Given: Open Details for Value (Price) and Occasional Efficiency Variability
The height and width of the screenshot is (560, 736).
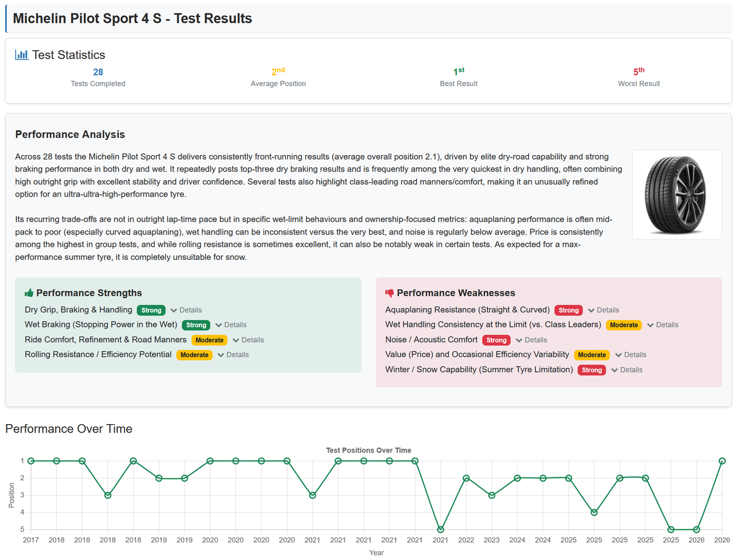Looking at the screenshot, I should tap(631, 355).
